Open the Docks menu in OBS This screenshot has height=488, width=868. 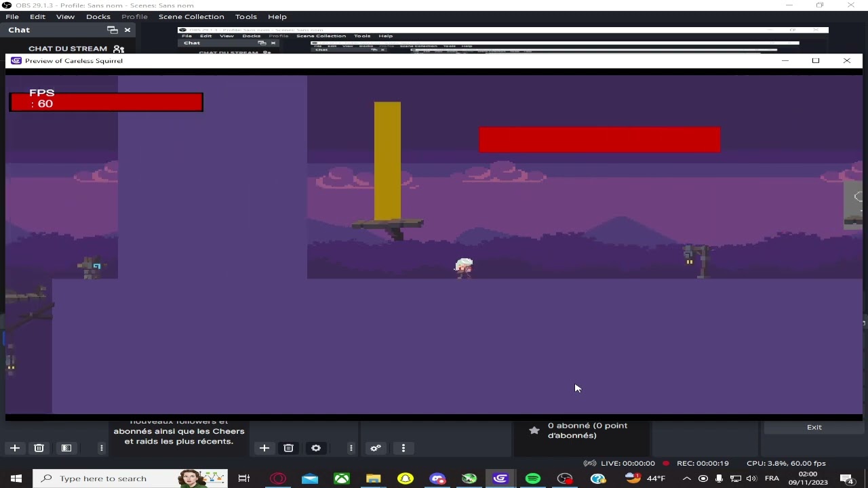[98, 16]
